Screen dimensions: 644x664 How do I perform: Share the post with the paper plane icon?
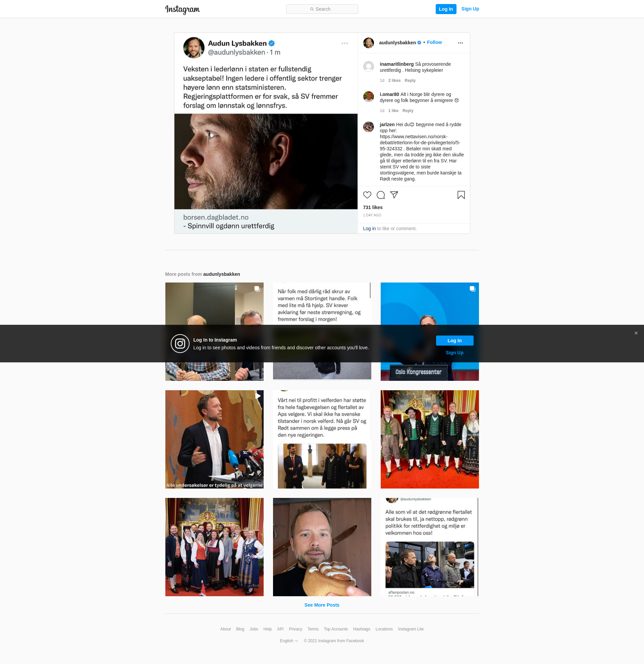pyautogui.click(x=394, y=195)
